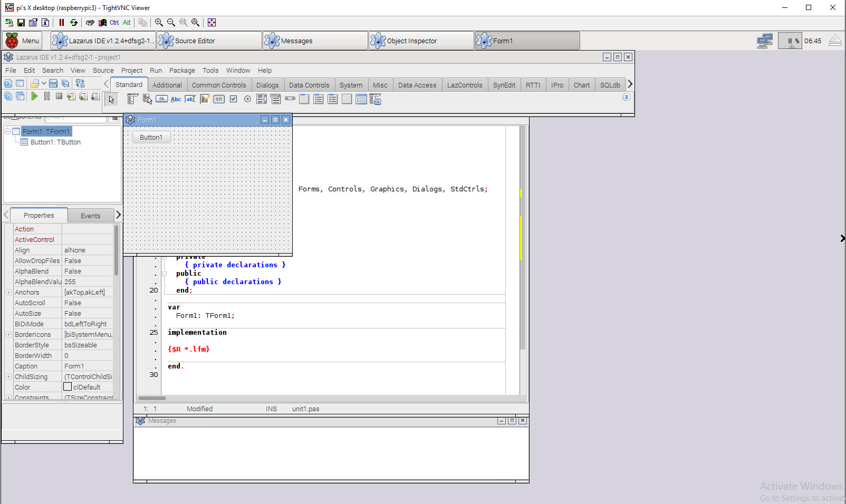
Task: Click the Step Out debug icon
Action: tap(95, 96)
